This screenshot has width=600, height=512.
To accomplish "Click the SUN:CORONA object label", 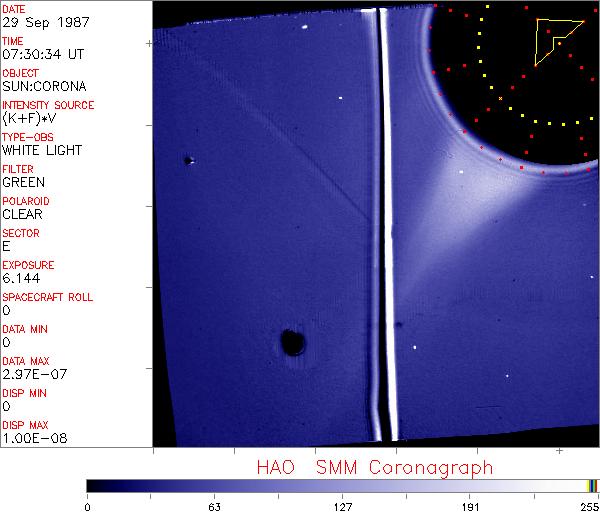I will pos(44,86).
